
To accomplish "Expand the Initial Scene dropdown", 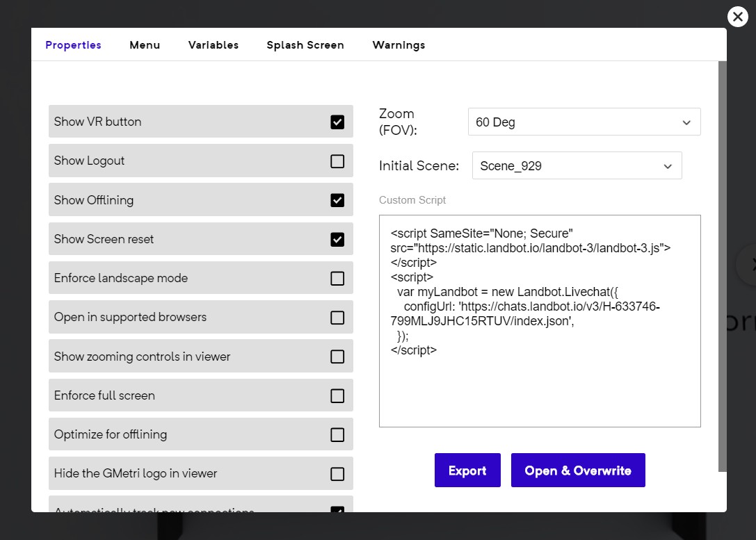I will [577, 166].
